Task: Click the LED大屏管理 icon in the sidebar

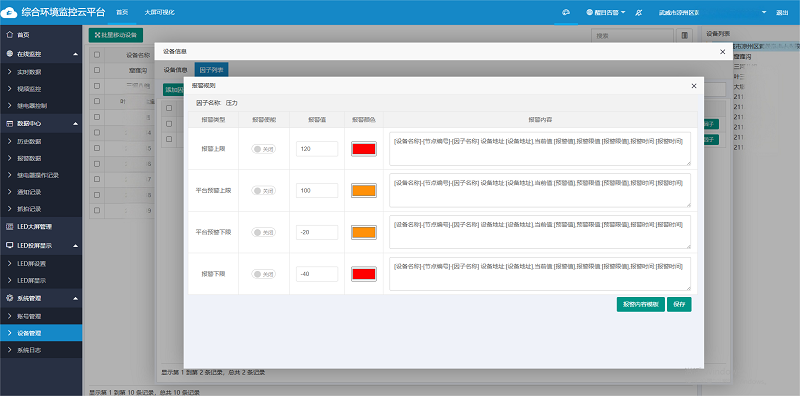Action: [9, 226]
